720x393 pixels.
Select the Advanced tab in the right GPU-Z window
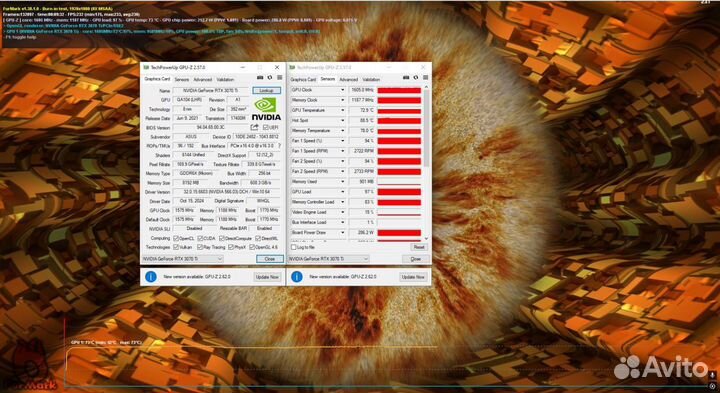tap(349, 79)
